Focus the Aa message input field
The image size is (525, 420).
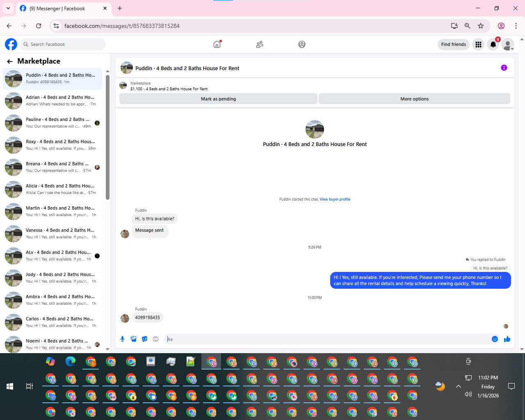click(326, 339)
